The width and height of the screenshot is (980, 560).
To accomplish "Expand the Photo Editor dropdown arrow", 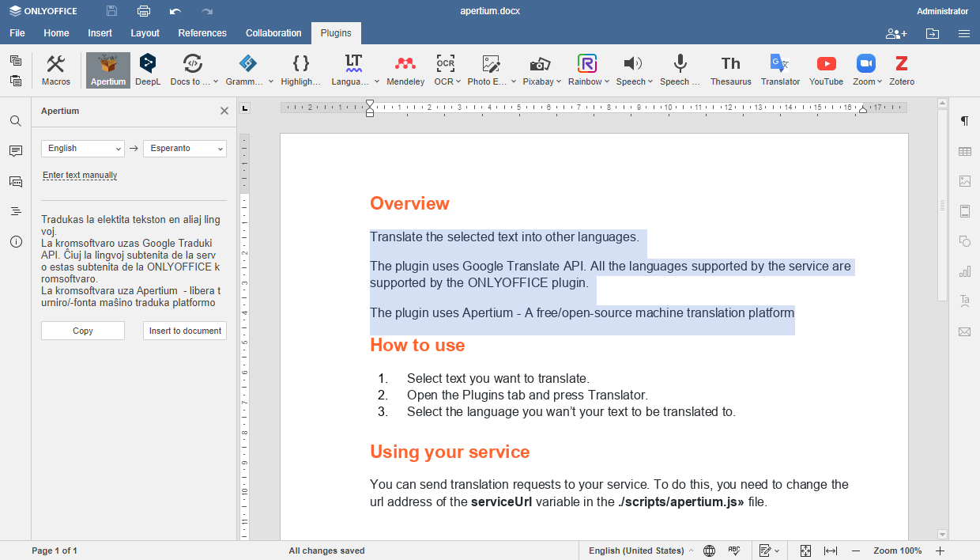I will (514, 81).
